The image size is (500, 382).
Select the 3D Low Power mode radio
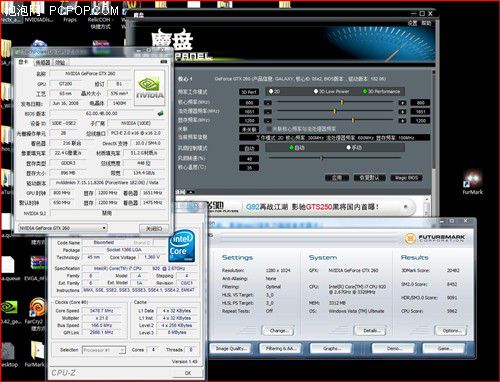(x=316, y=91)
